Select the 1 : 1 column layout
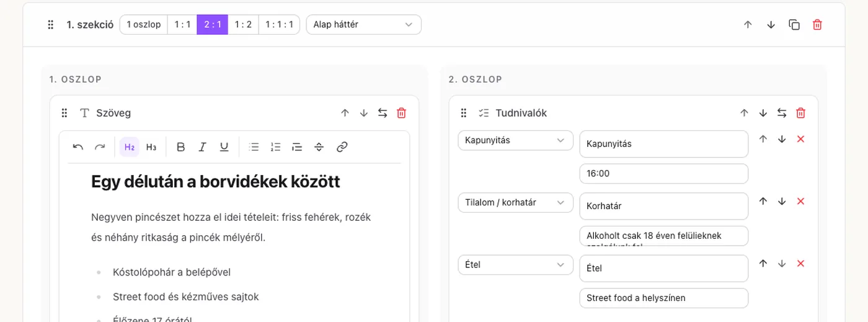868x322 pixels. (182, 25)
